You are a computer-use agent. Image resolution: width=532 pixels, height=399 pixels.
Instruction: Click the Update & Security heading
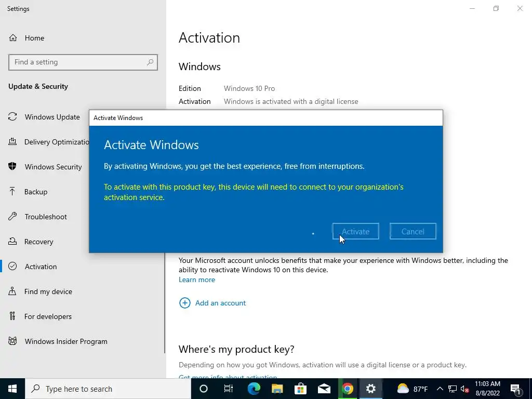38,87
